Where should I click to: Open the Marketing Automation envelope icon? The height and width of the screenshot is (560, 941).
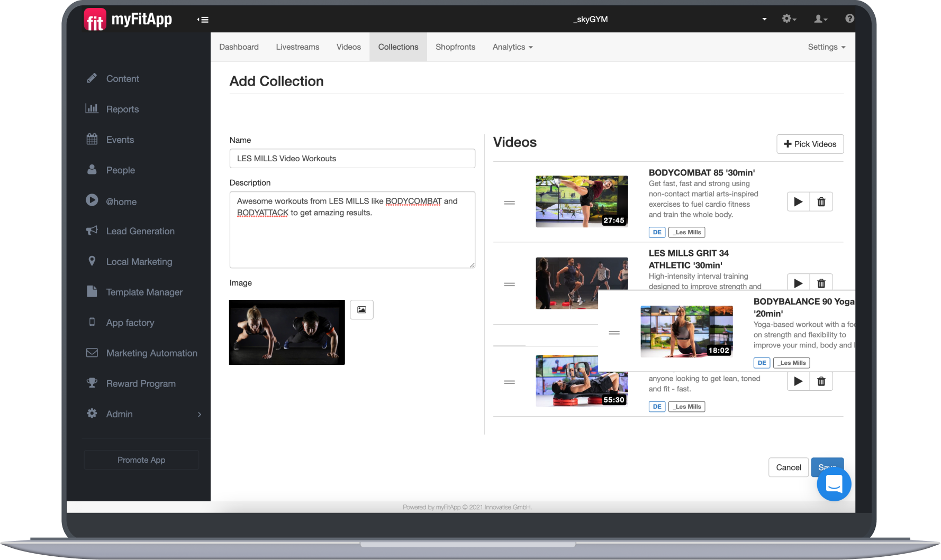click(x=92, y=353)
